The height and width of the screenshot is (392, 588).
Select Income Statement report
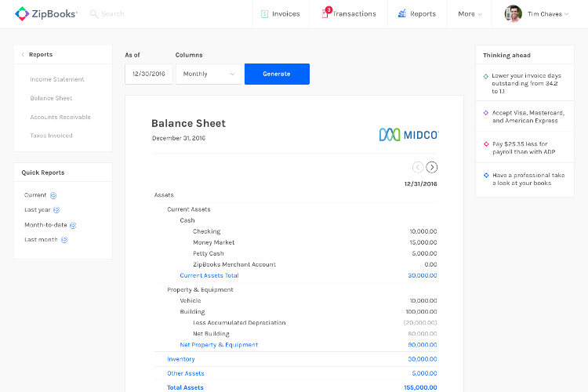pyautogui.click(x=57, y=79)
